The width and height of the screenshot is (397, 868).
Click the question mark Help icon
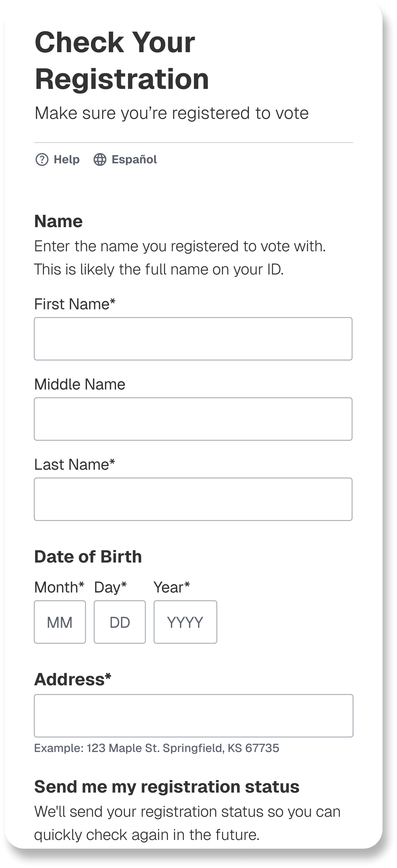42,159
